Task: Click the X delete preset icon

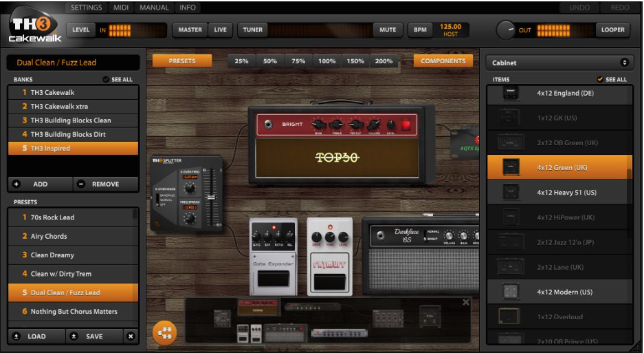Action: pyautogui.click(x=131, y=336)
